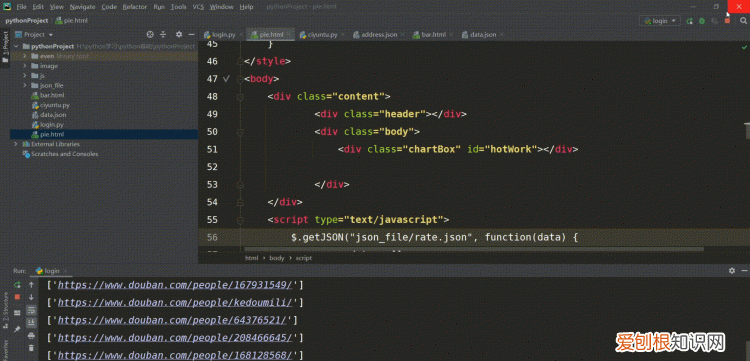Collapse all nodes in the Project panel
Screen dimensions: 750x361
tap(163, 34)
